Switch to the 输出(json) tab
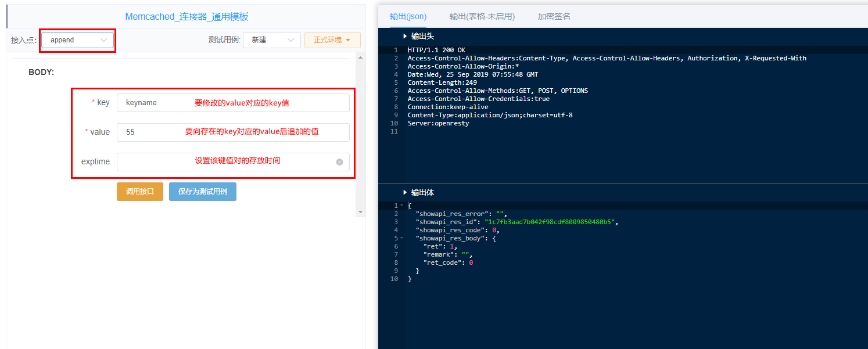This screenshot has height=349, width=868. pos(408,16)
